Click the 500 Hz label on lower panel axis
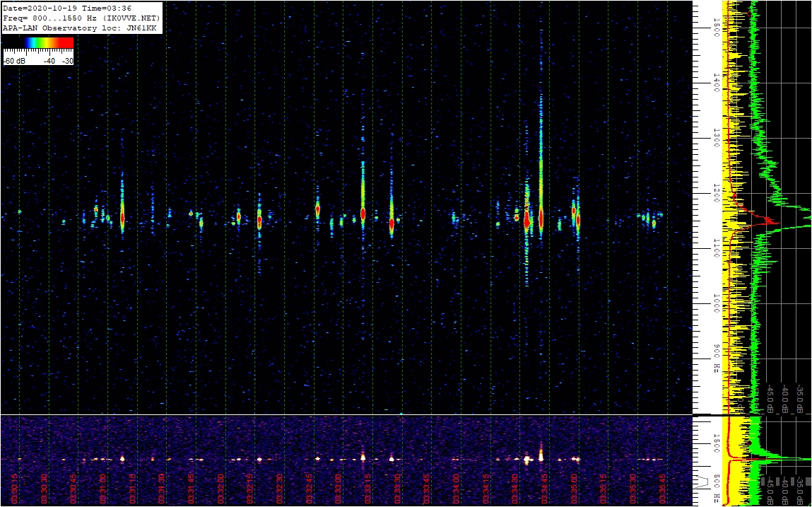812x507 pixels. (x=717, y=489)
